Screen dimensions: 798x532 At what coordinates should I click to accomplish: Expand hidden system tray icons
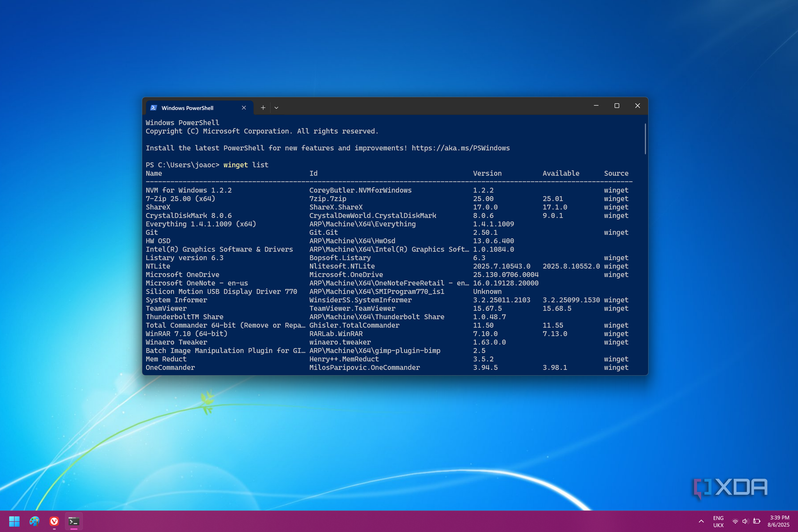pos(701,521)
